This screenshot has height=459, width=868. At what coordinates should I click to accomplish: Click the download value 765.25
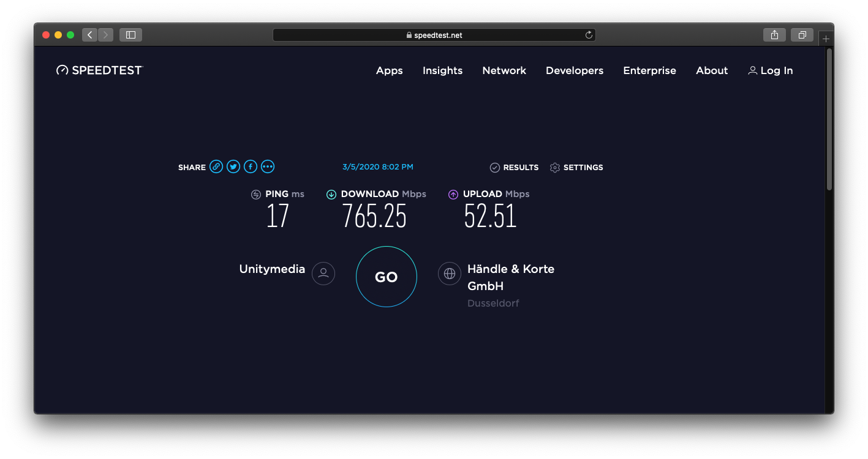tap(374, 216)
